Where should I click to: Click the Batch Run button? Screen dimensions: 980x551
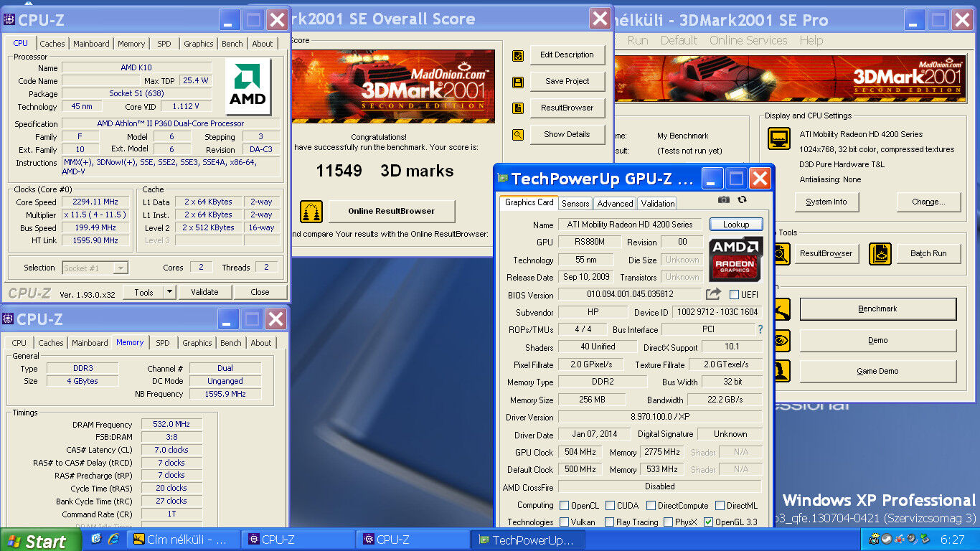click(x=928, y=254)
